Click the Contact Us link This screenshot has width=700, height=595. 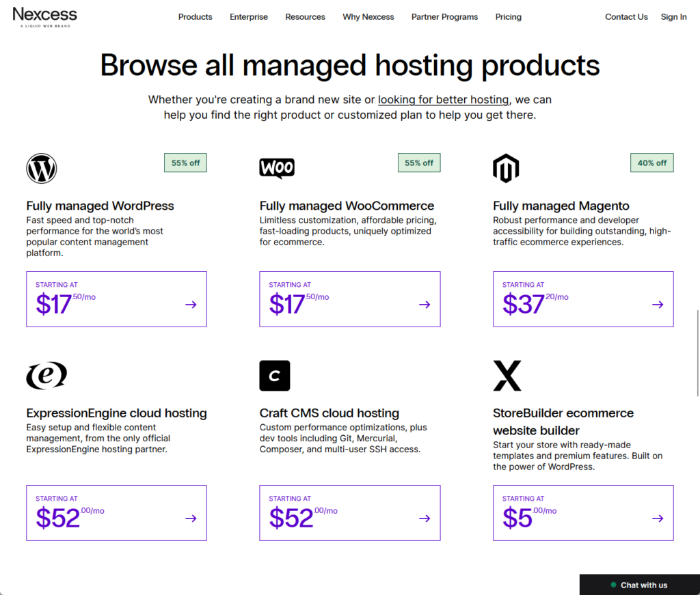coord(626,17)
